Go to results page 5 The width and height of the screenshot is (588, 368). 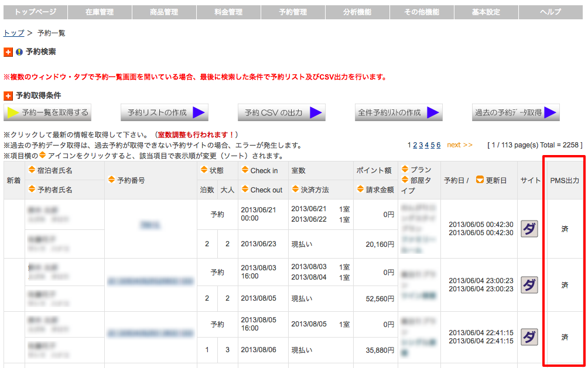point(433,145)
